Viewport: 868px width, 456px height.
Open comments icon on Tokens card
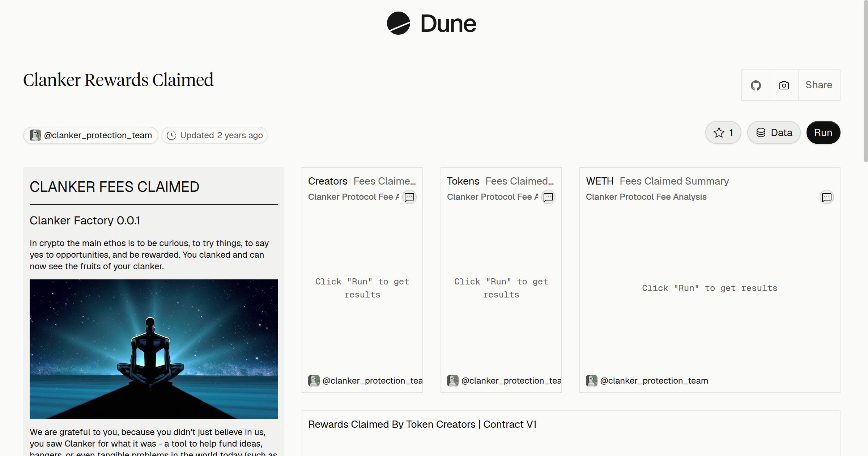point(548,197)
